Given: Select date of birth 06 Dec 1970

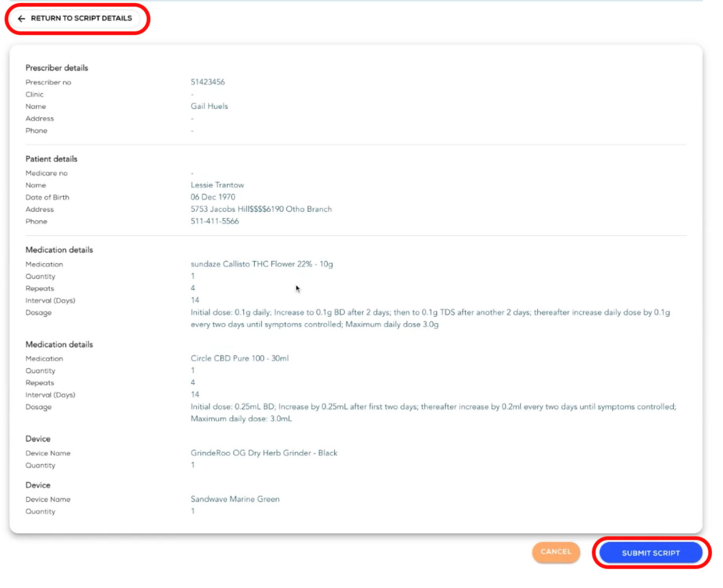Looking at the screenshot, I should tap(213, 197).
